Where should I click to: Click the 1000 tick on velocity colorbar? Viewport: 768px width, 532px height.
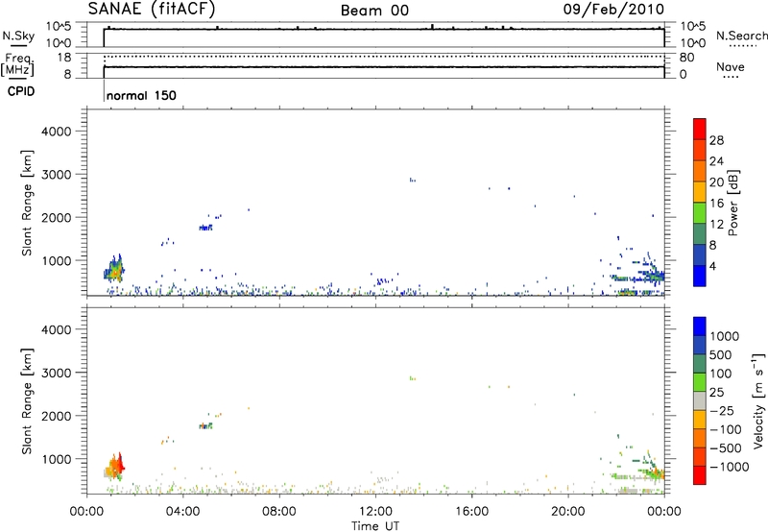point(725,336)
